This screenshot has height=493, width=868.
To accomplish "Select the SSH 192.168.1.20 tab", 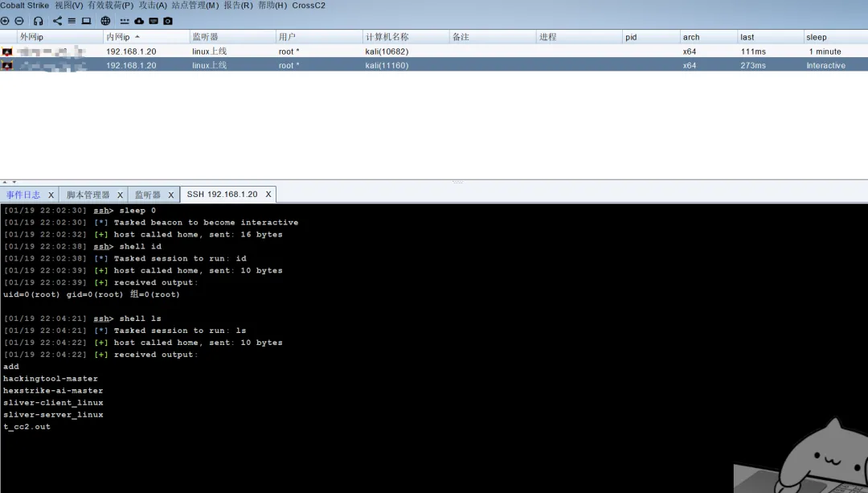I will coord(222,195).
